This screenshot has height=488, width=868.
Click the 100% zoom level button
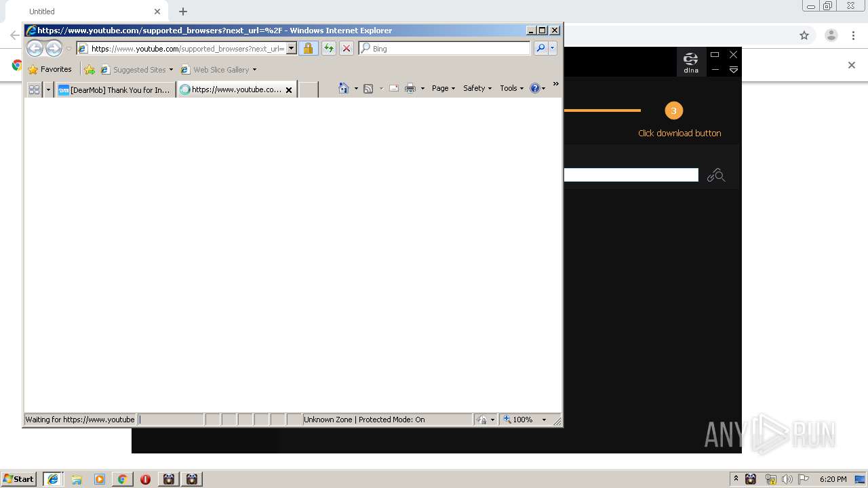[519, 420]
